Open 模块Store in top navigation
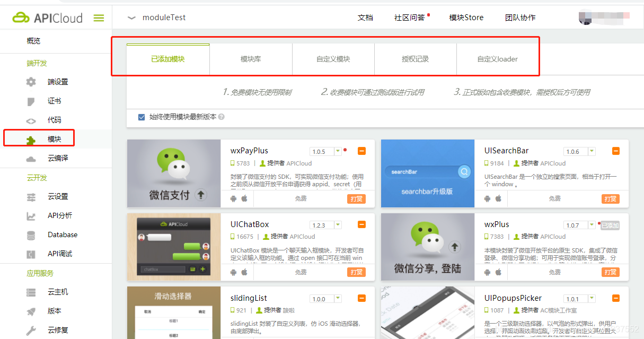The width and height of the screenshot is (644, 339). (x=466, y=18)
